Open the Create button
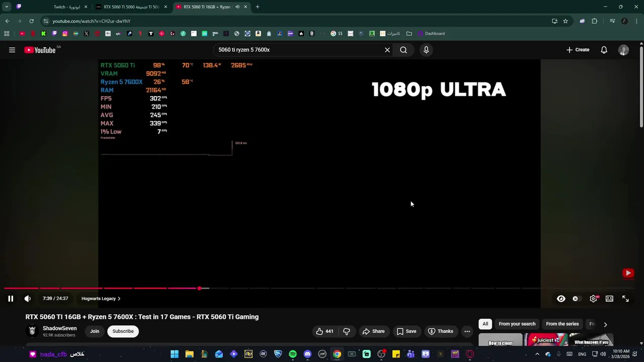This screenshot has width=644, height=362. [x=578, y=50]
